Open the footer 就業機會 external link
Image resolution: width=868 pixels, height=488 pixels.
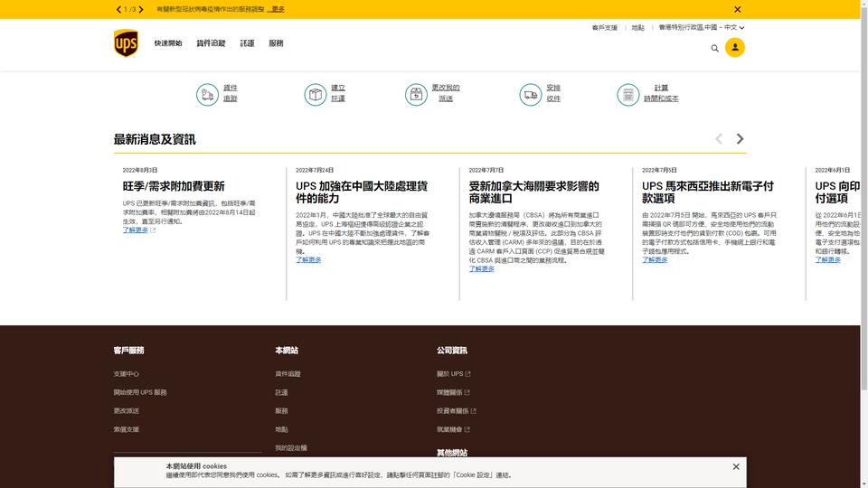(453, 429)
